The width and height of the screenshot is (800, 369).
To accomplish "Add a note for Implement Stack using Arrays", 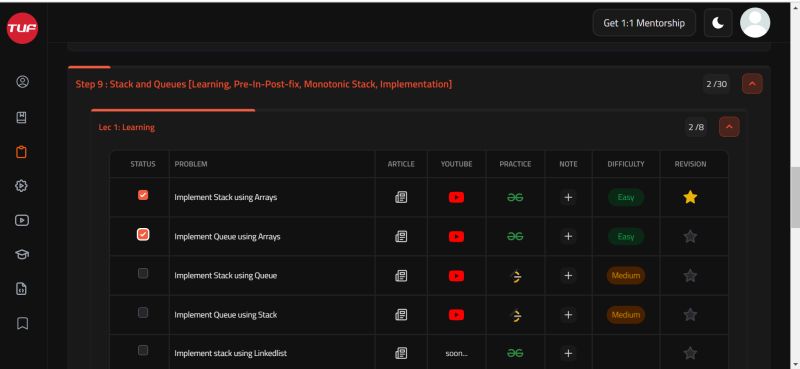I will click(568, 197).
